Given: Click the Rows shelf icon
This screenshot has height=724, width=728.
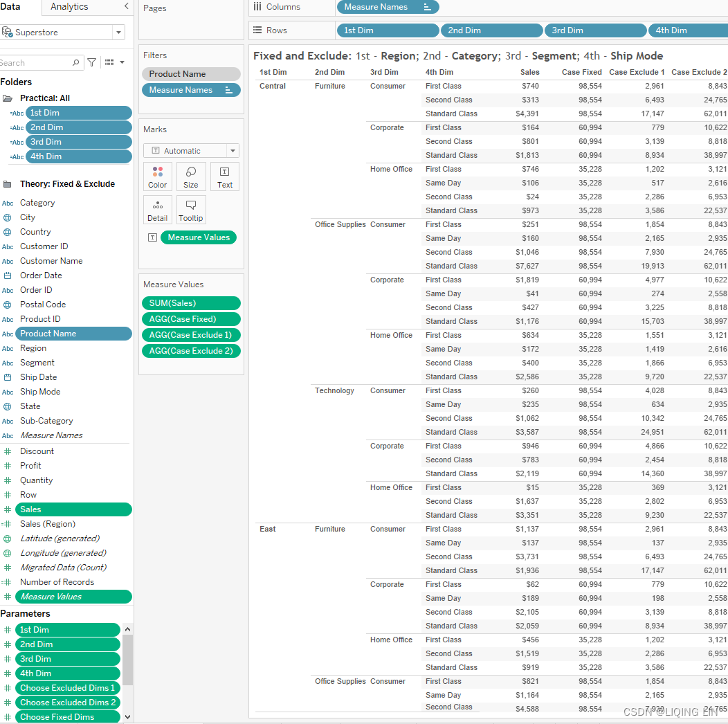Looking at the screenshot, I should [x=257, y=30].
